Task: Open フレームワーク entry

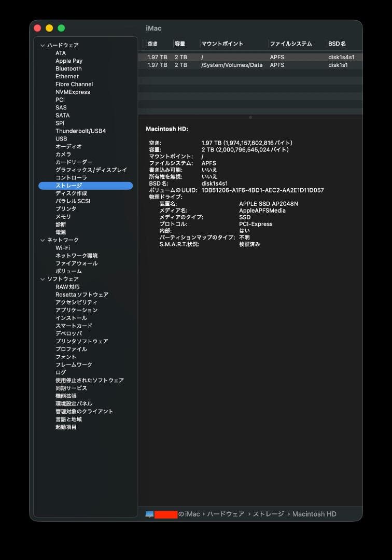Action: pyautogui.click(x=74, y=365)
